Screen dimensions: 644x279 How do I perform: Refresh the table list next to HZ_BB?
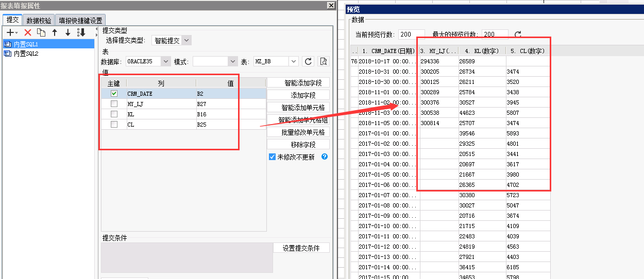[308, 61]
